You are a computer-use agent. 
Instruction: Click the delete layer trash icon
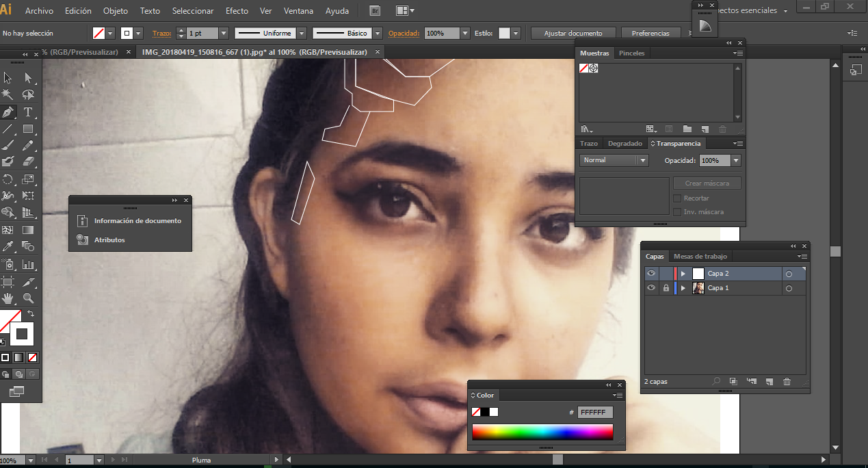click(787, 381)
